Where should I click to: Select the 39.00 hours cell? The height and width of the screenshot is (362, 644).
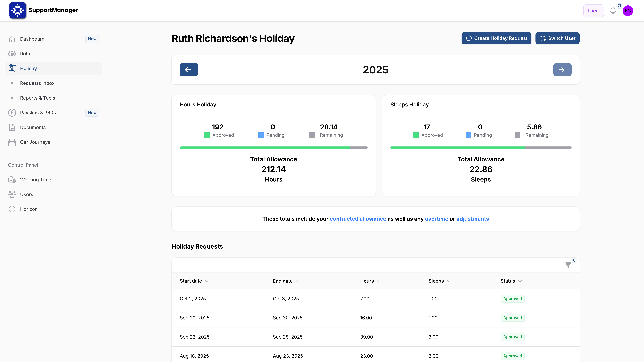tap(367, 337)
